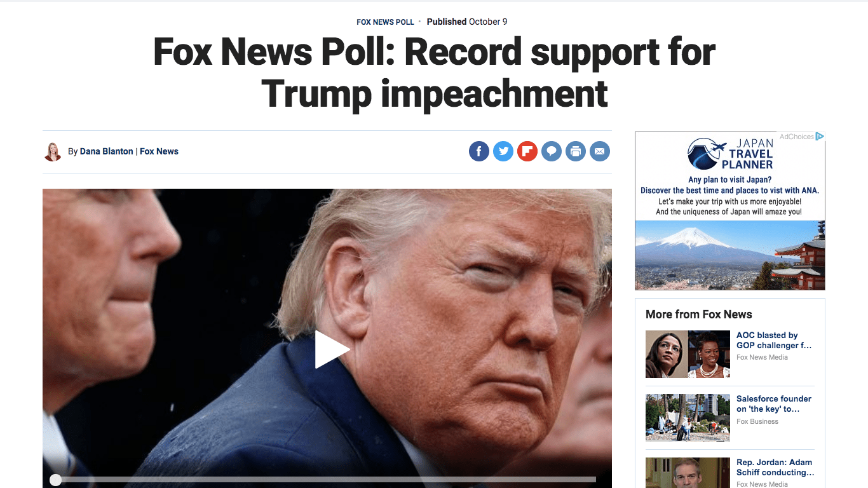Open 'AOC blasted by GOP challenger' story
The height and width of the screenshot is (488, 868).
tap(775, 341)
